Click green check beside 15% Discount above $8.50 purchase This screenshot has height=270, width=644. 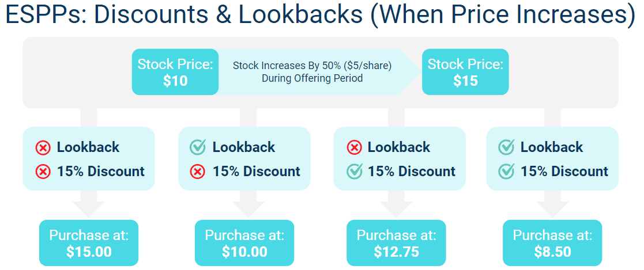click(x=506, y=172)
